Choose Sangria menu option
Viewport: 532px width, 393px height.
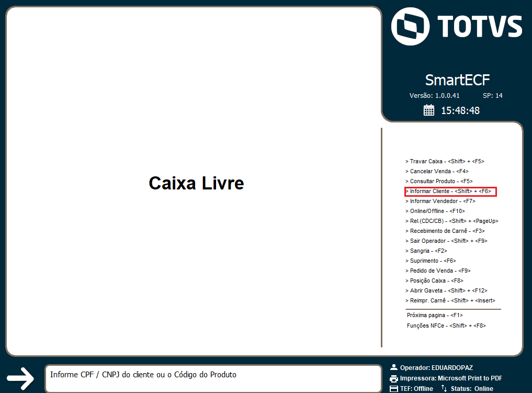(x=426, y=251)
